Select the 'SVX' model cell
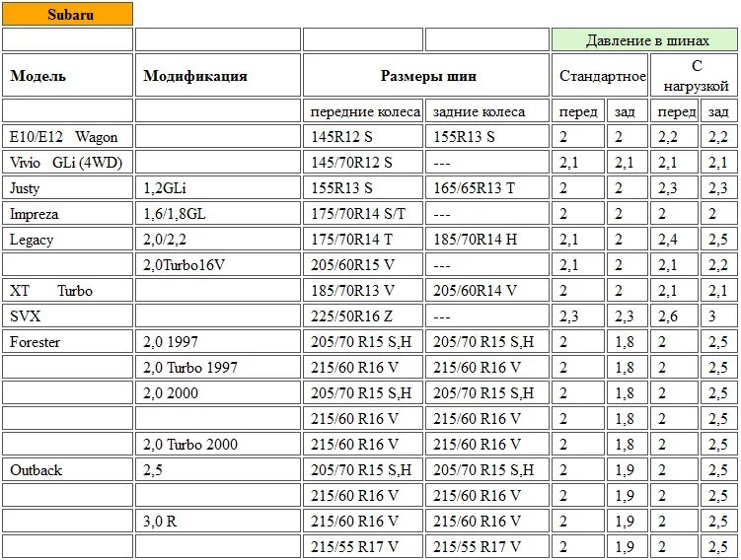This screenshot has height=560, width=741. click(67, 315)
